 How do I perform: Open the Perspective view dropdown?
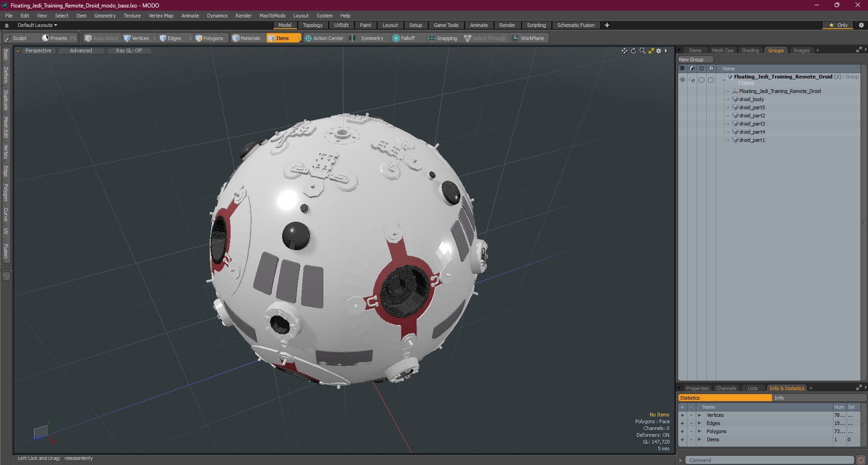pyautogui.click(x=38, y=51)
